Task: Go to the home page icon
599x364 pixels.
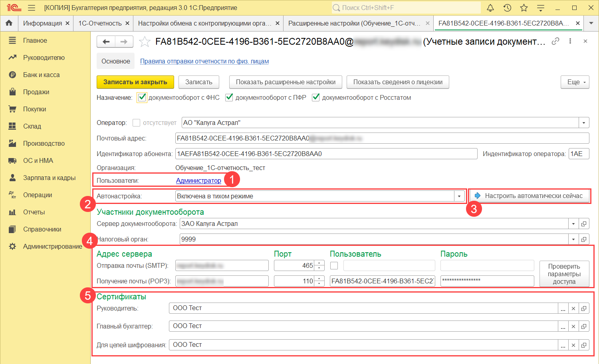Action: click(x=9, y=23)
